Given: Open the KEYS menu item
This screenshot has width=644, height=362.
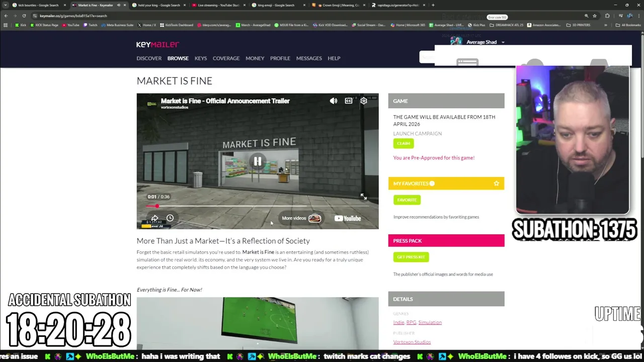Looking at the screenshot, I should pos(201,58).
